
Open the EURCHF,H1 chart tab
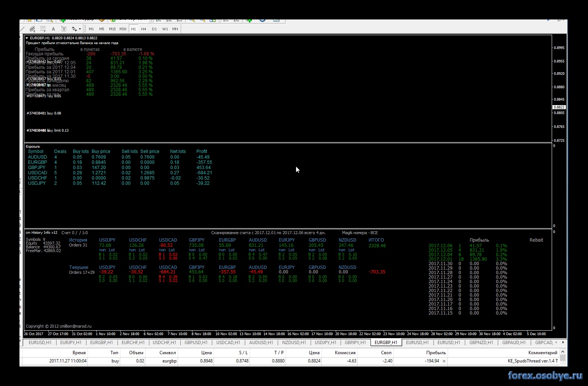[x=133, y=342]
